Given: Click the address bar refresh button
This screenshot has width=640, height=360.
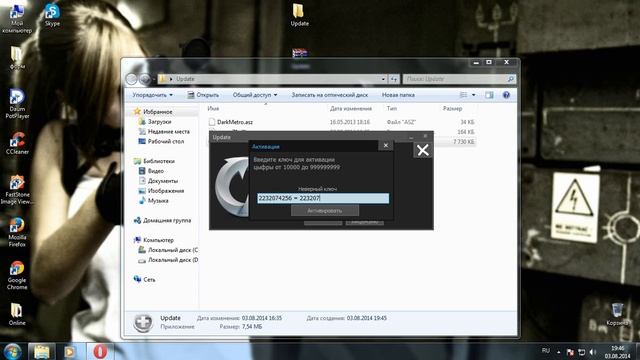Looking at the screenshot, I should pos(394,79).
